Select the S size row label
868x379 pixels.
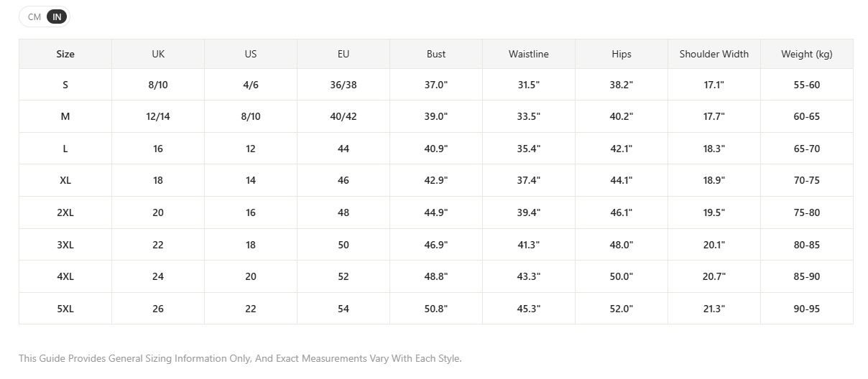point(65,85)
